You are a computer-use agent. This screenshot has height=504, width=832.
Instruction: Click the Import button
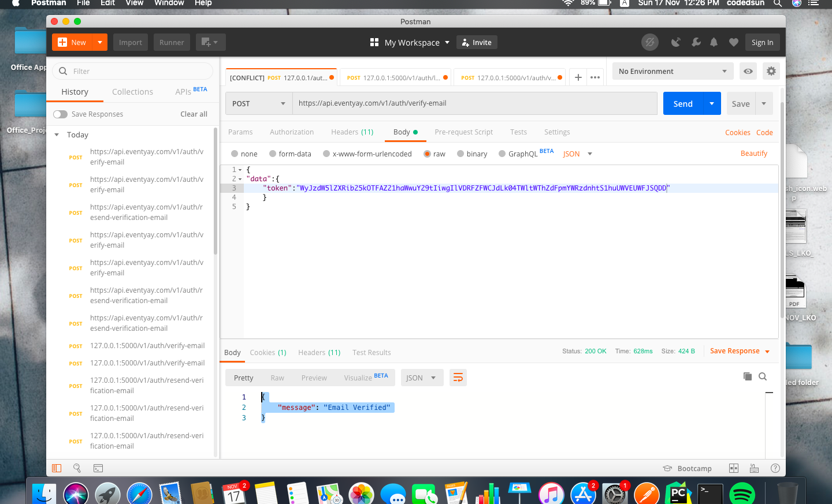[x=131, y=42]
